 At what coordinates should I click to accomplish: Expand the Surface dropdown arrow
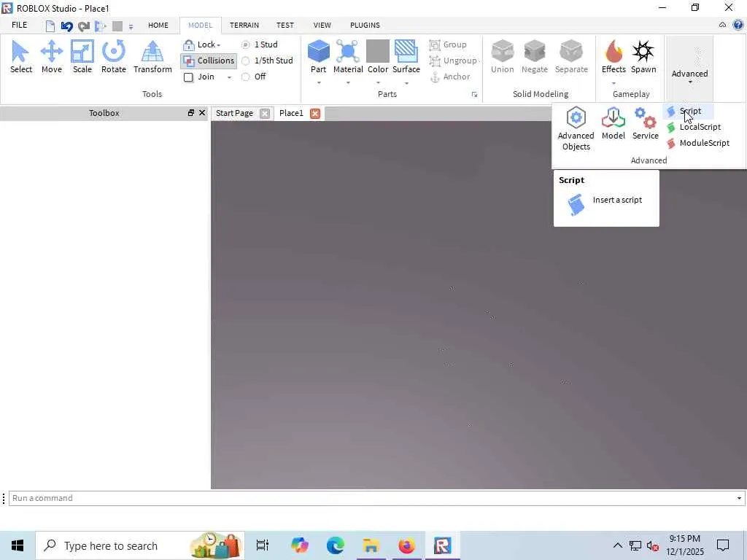click(x=406, y=83)
